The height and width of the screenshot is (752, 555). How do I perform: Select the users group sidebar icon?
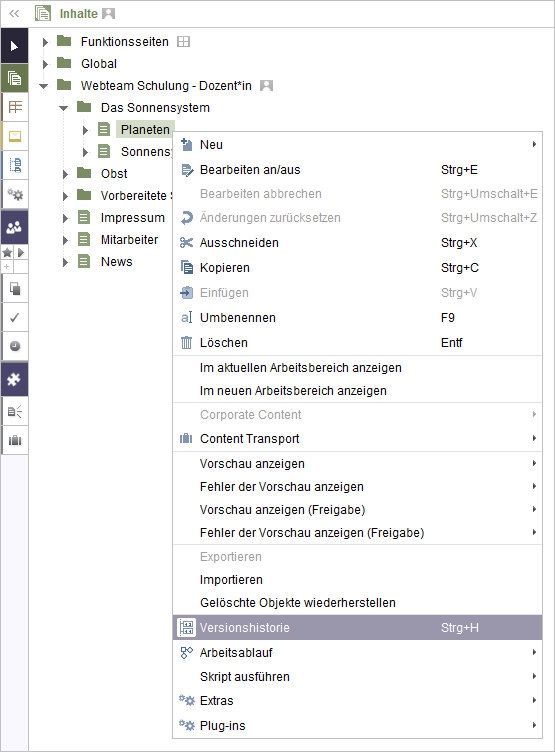pyautogui.click(x=14, y=227)
